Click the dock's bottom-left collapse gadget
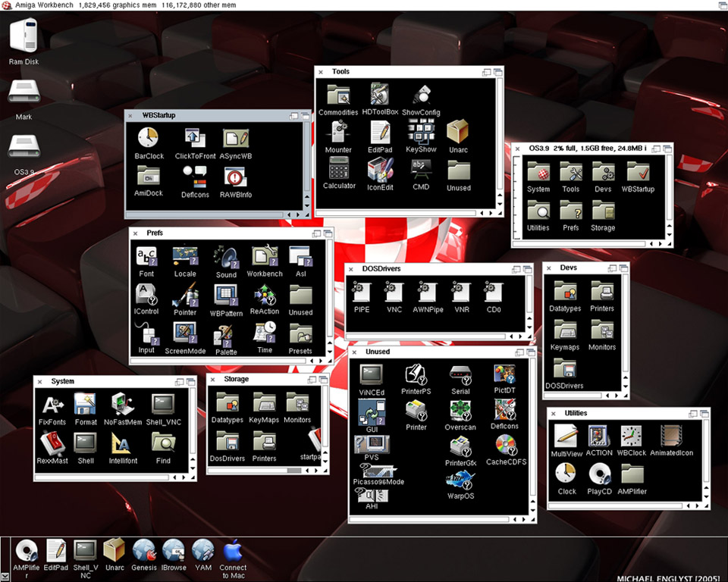The image size is (728, 582). click(5, 577)
